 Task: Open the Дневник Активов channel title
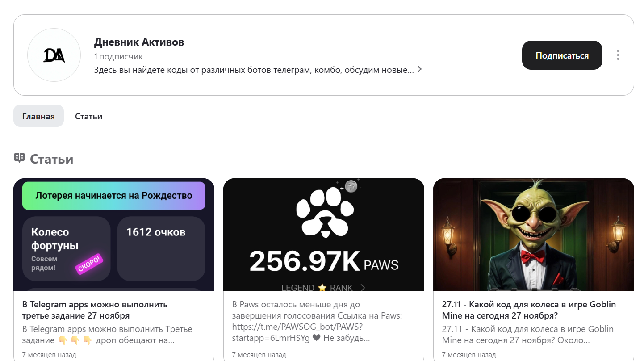(139, 42)
